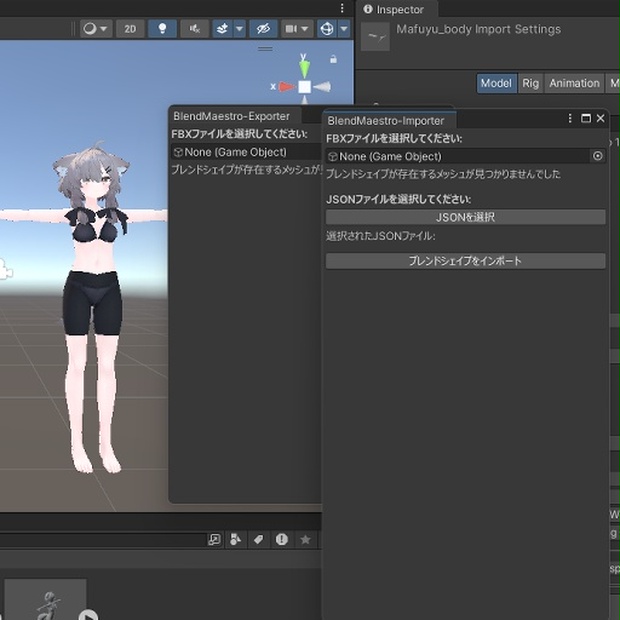
Task: Toggle scene lighting bulb icon
Action: tap(162, 29)
